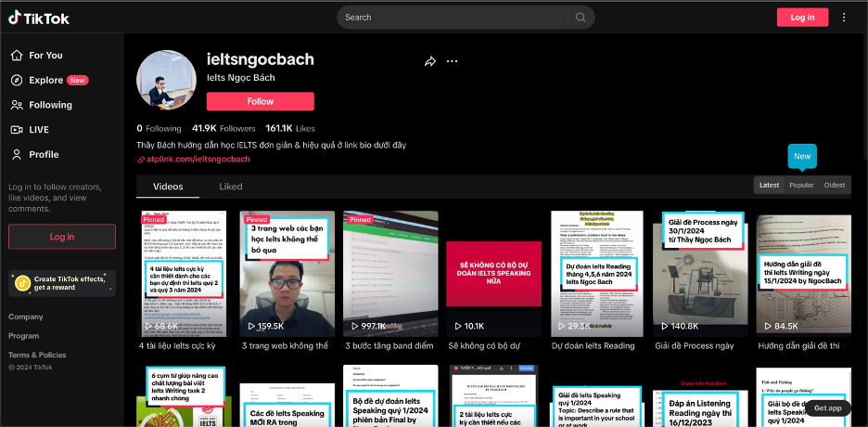Click the search magnifier icon

581,17
